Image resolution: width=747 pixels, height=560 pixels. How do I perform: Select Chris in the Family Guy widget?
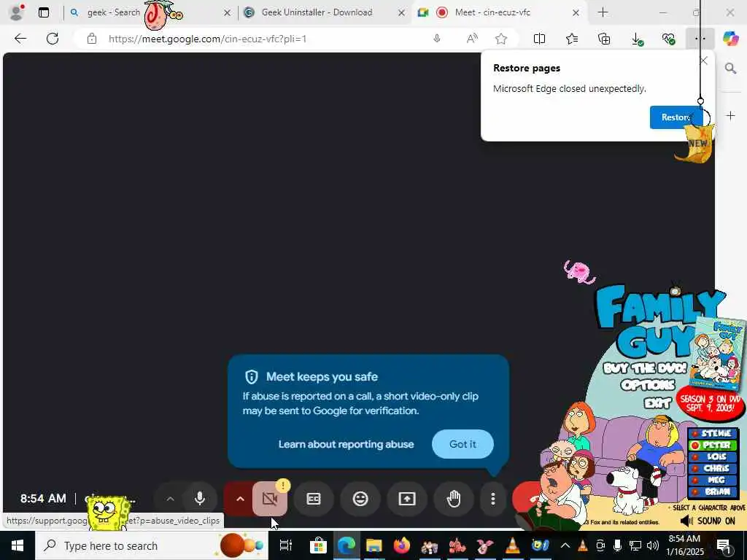[712, 469]
